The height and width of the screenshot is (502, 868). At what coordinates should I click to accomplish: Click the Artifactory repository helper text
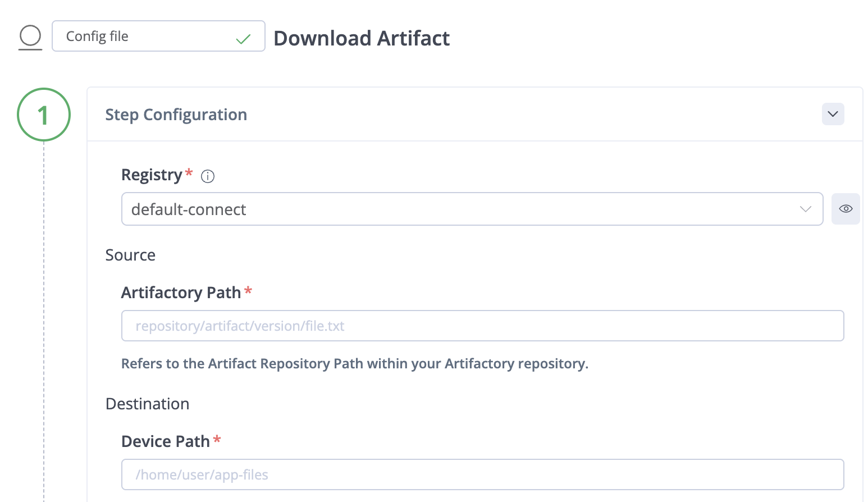[355, 364]
